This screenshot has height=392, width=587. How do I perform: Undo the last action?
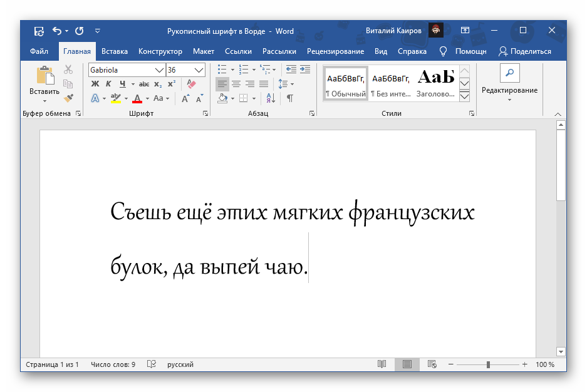[57, 31]
